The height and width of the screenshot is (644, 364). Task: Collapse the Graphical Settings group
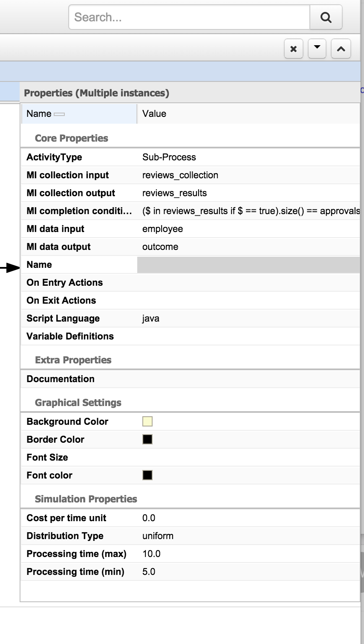click(78, 403)
